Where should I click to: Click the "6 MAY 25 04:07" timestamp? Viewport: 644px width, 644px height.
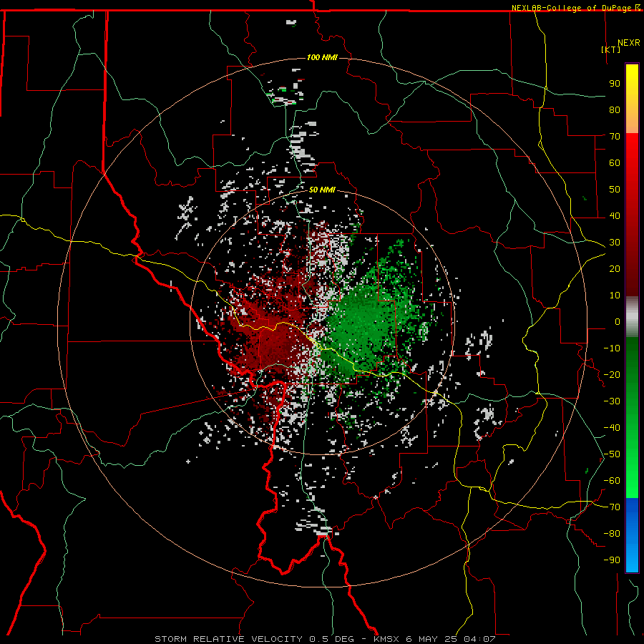pos(451,639)
